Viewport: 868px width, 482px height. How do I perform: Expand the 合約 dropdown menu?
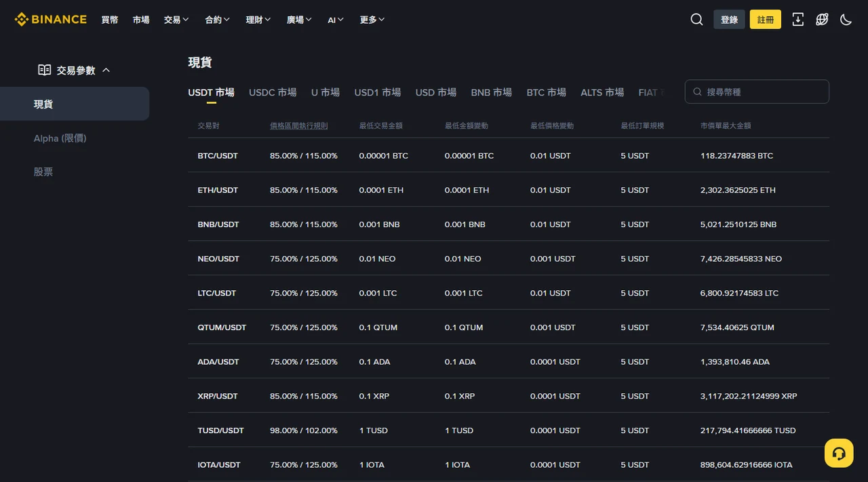point(218,20)
